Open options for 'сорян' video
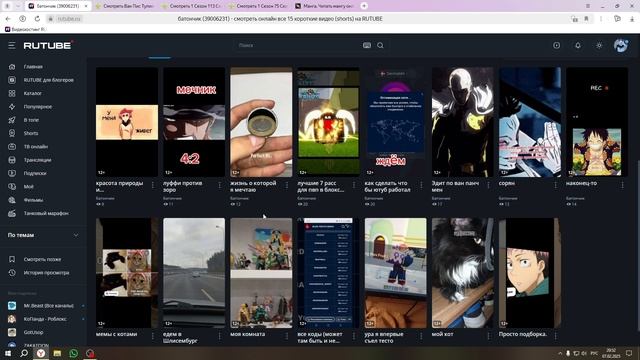640x360 pixels. (556, 185)
